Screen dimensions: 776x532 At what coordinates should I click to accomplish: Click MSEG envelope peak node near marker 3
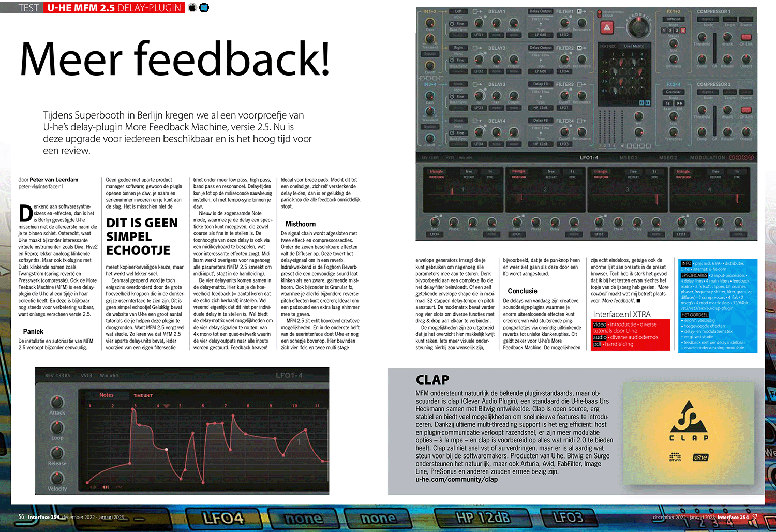(x=132, y=409)
